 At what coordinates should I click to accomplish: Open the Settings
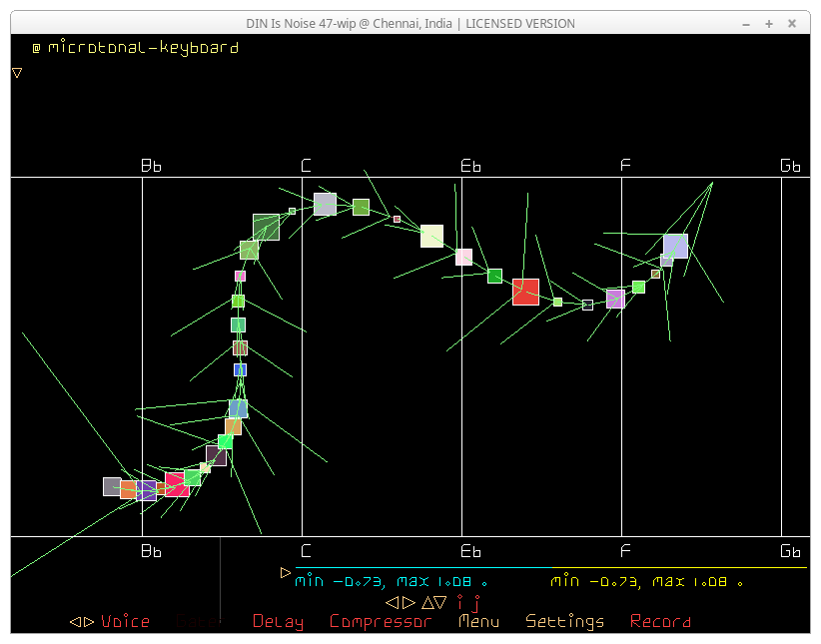click(x=564, y=622)
